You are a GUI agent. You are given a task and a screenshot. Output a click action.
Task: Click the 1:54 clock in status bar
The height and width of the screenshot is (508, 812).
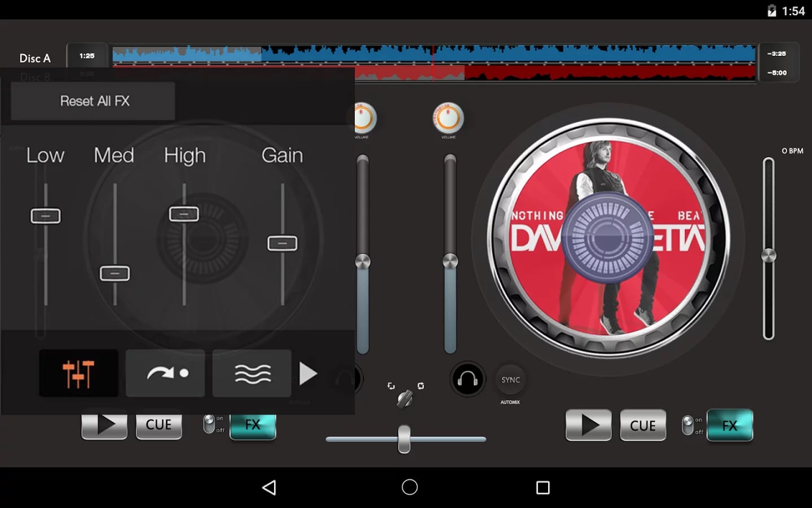pyautogui.click(x=793, y=11)
